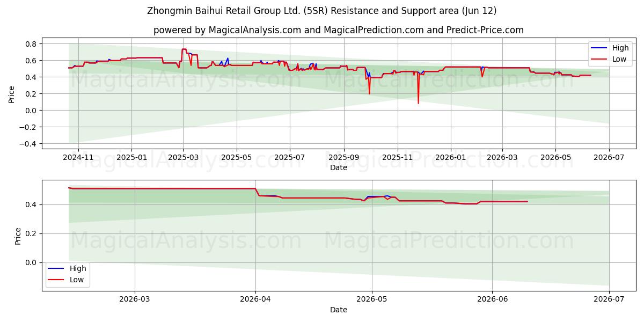Click the 'Price' axis label of bottom chart
Screen dimensions: 644x322
[x=18, y=236]
